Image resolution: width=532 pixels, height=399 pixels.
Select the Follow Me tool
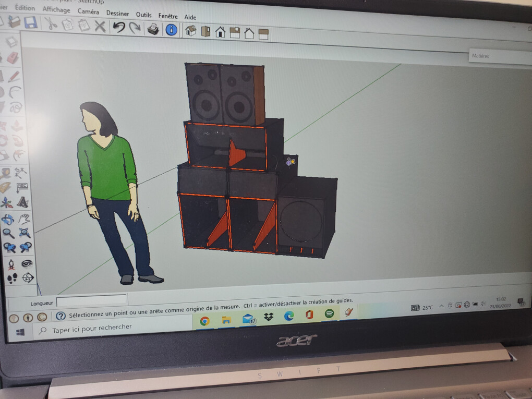pyautogui.click(x=18, y=140)
